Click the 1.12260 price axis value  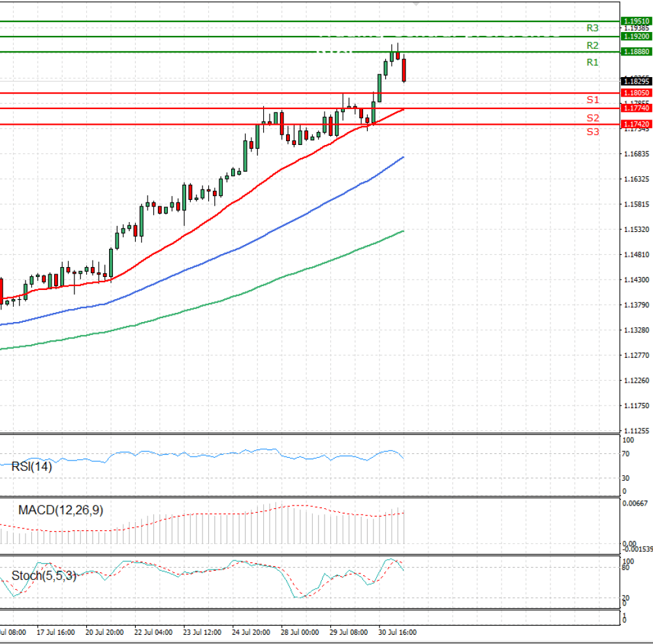[x=636, y=380]
